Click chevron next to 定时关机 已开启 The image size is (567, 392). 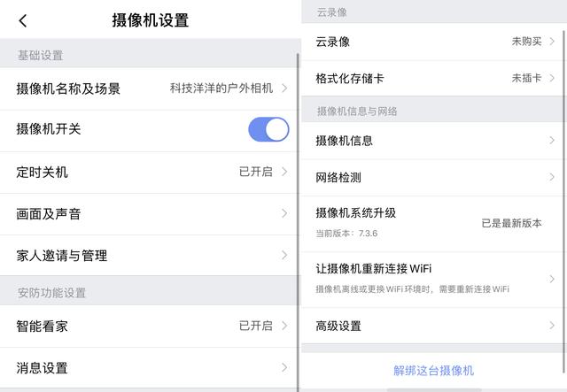click(x=284, y=172)
